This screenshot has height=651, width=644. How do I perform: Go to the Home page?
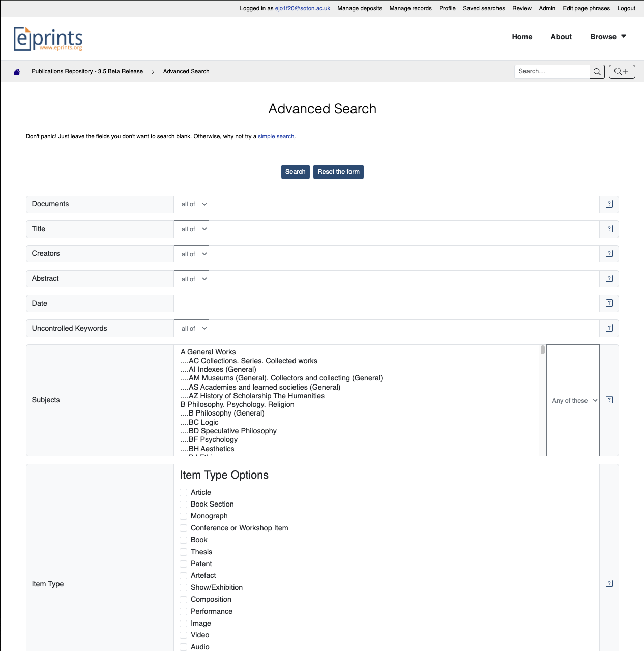(522, 37)
